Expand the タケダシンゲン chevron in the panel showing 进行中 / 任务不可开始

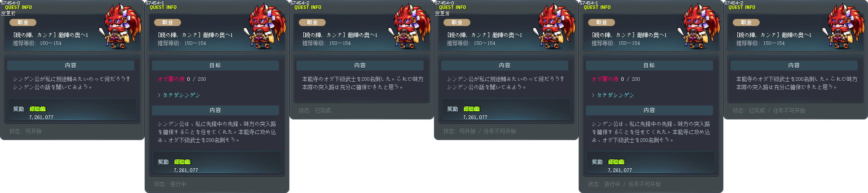point(593,95)
